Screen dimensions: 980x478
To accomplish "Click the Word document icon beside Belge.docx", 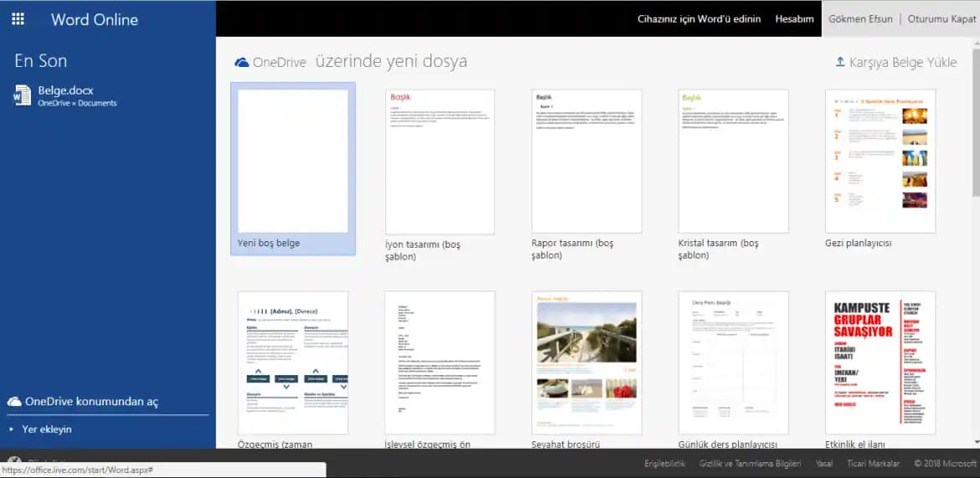I will tap(22, 95).
